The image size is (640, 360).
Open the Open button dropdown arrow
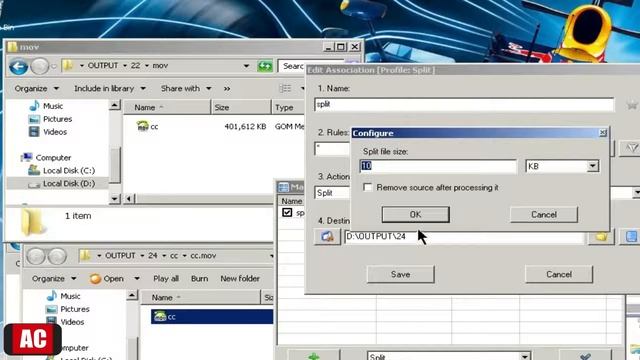coord(137,279)
